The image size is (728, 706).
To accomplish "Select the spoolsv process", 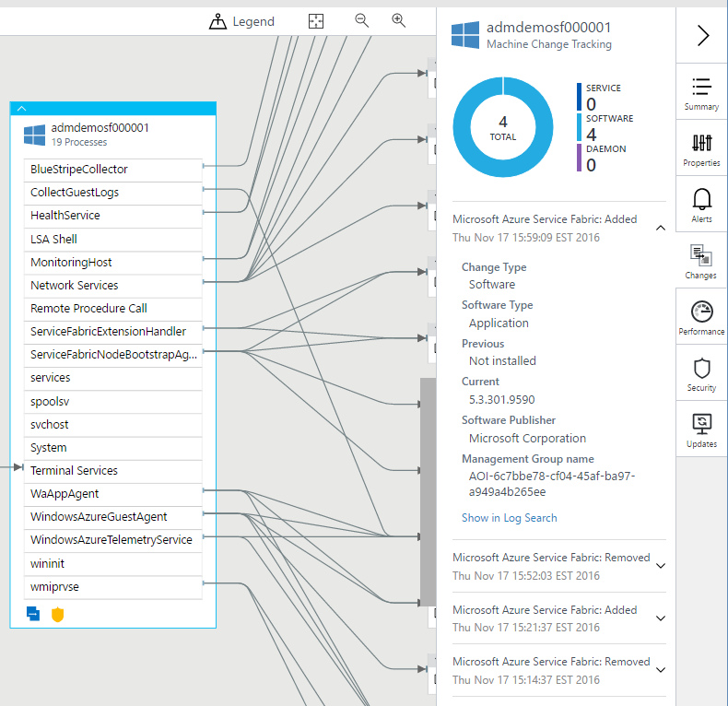I will pos(112,401).
